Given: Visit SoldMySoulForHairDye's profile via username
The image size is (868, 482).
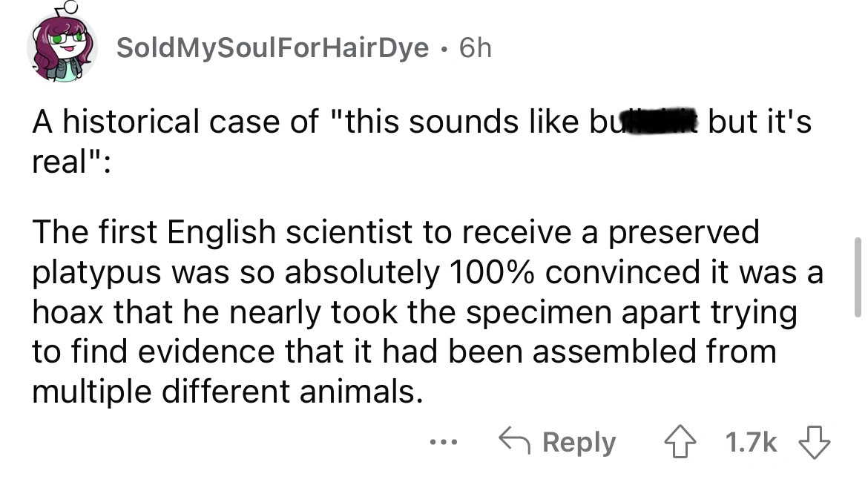Looking at the screenshot, I should tap(273, 49).
